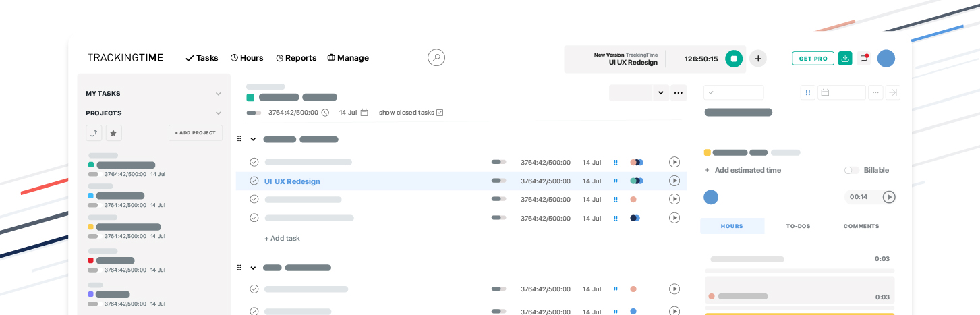Collapse the PROJECTS section chevron
The width and height of the screenshot is (980, 315).
click(218, 113)
